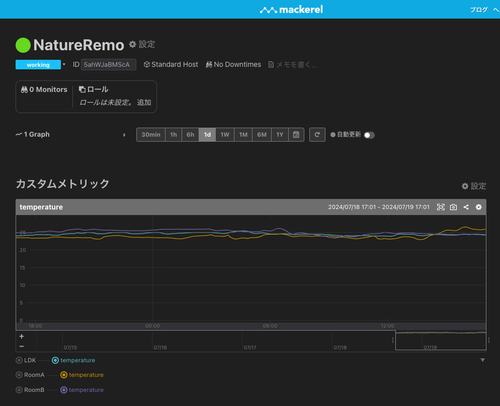Screen dimensions: 500x406
Task: Click the graph date range text
Action: pyautogui.click(x=379, y=207)
